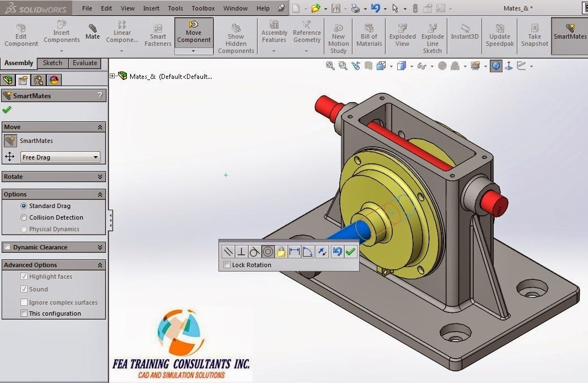Open the FeatureManager design tree tab

pos(8,80)
